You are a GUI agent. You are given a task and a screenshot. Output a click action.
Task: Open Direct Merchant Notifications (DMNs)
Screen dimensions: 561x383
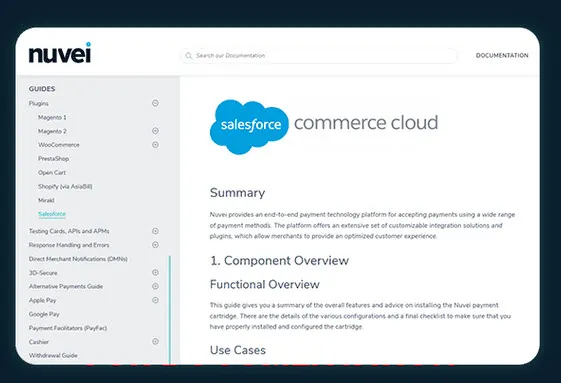coord(78,259)
